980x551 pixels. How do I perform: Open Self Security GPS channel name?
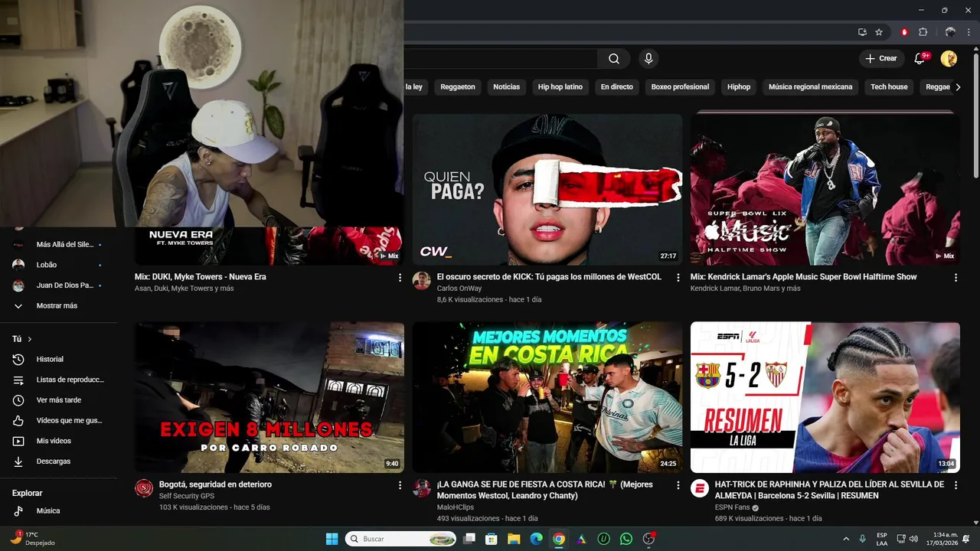coord(187,497)
